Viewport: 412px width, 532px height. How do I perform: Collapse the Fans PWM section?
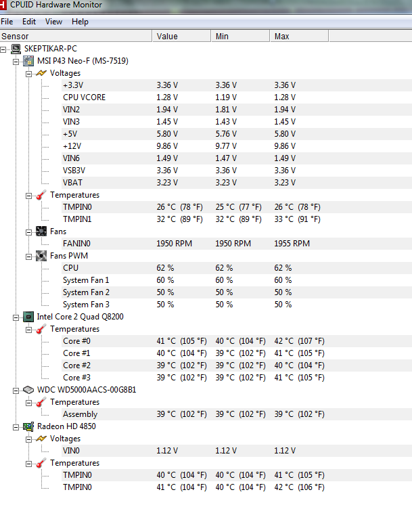29,257
